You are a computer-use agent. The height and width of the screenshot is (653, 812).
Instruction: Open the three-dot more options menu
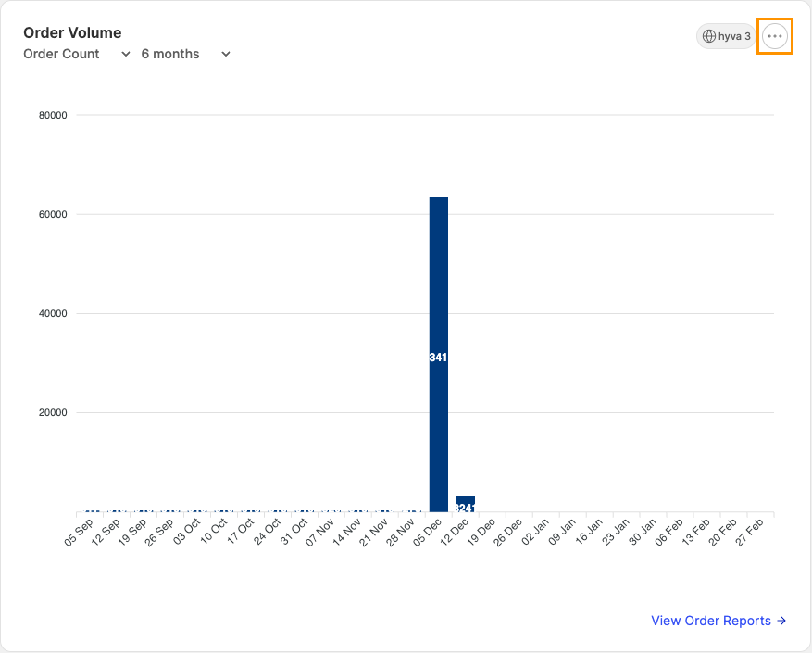(x=775, y=36)
